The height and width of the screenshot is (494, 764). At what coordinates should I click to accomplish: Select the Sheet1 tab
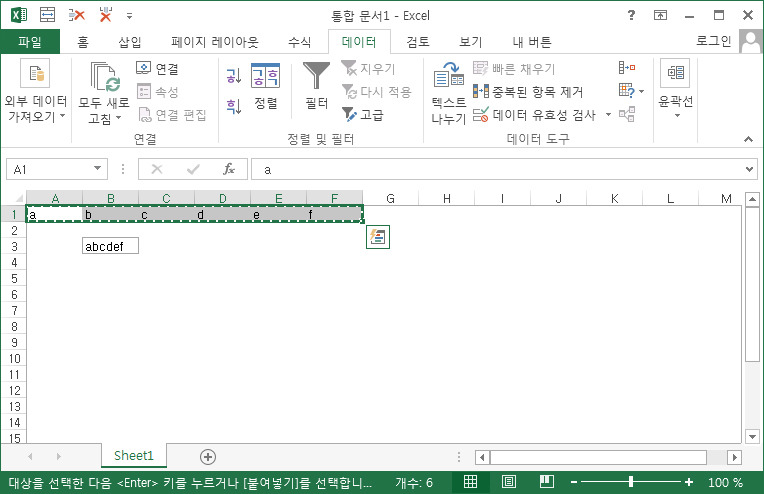tap(134, 456)
